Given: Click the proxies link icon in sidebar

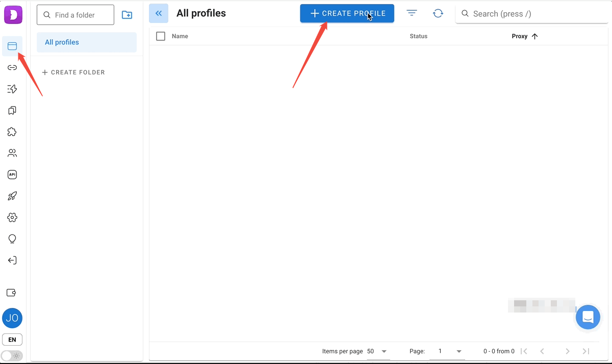Looking at the screenshot, I should (x=12, y=68).
